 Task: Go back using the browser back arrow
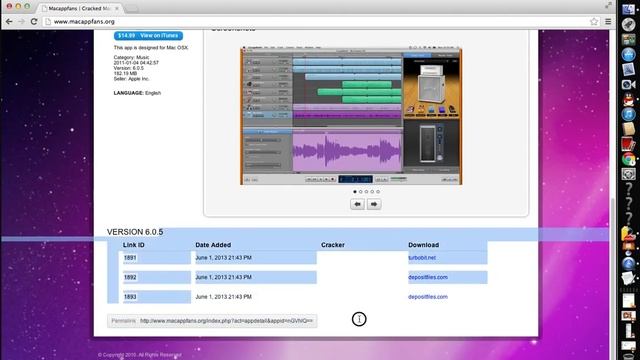click(x=9, y=22)
